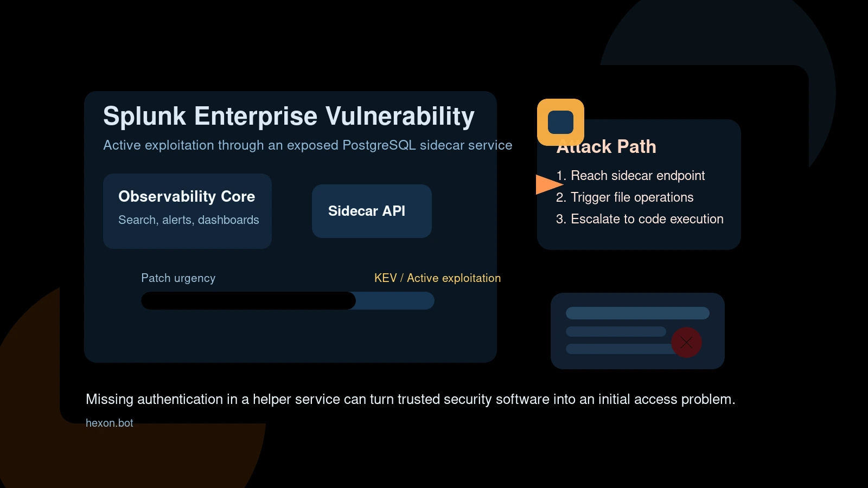Screen dimensions: 868x488
Task: Select the Observability Core card
Action: 187,211
